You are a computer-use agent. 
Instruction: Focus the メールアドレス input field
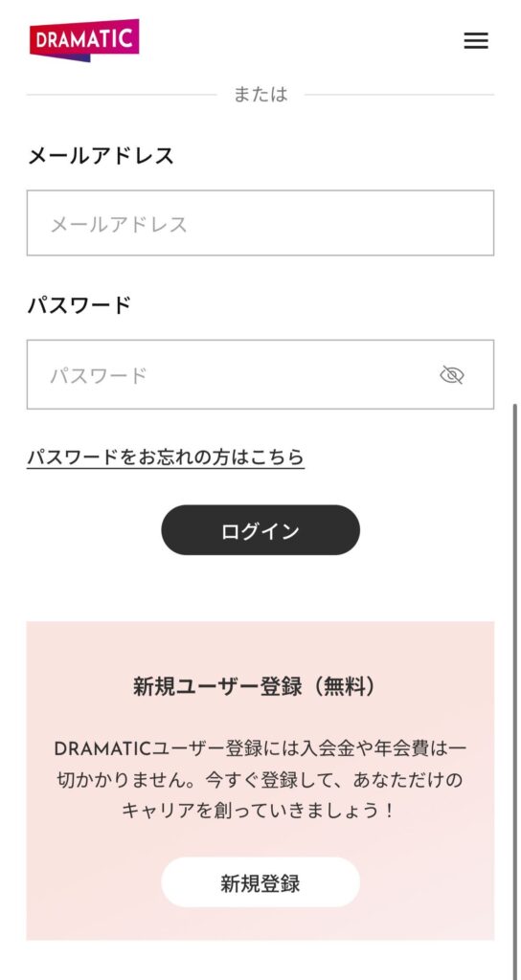tap(260, 223)
